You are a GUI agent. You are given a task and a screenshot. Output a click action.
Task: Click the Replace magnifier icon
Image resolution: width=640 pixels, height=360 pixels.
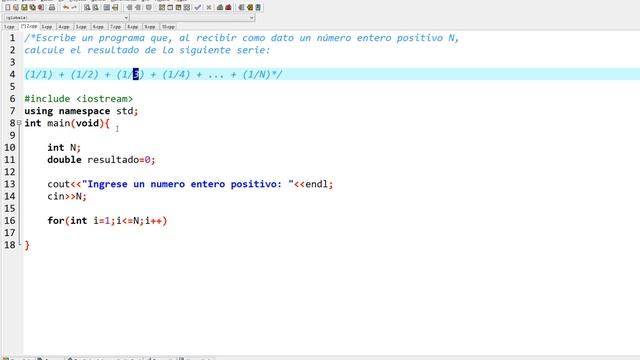96,7
